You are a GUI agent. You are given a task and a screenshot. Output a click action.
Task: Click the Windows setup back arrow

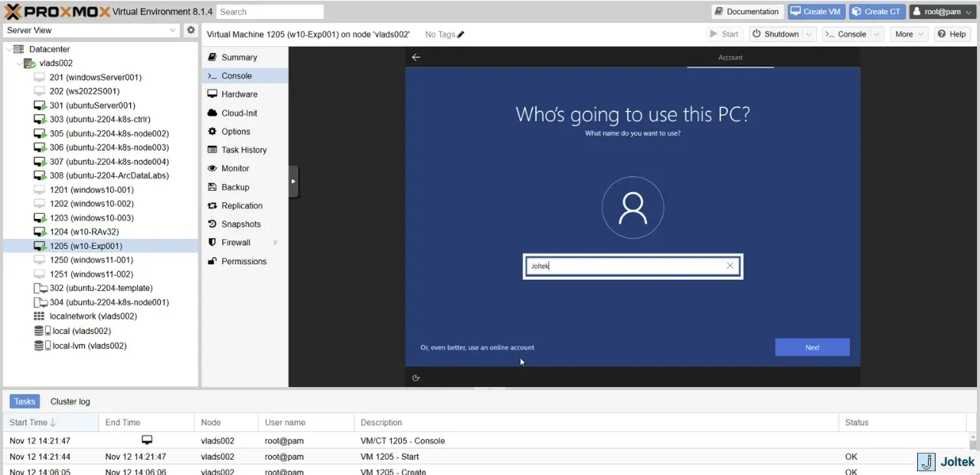416,57
